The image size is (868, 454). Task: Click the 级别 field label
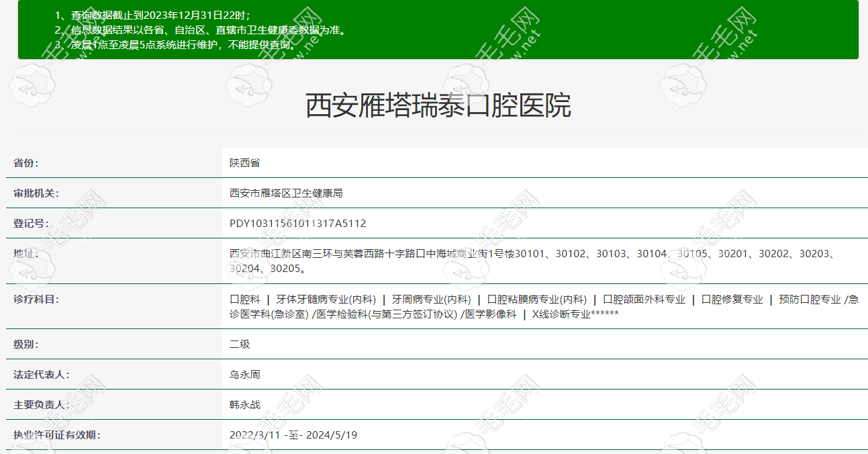[x=26, y=345]
